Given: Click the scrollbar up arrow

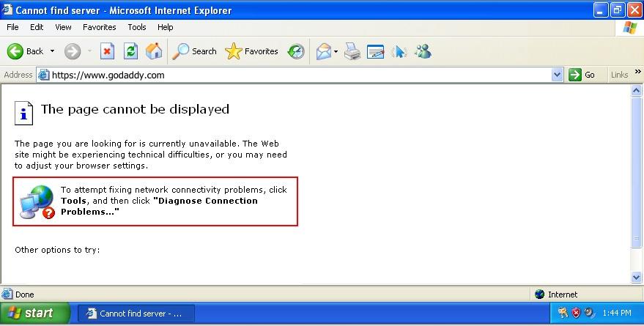Looking at the screenshot, I should point(636,91).
